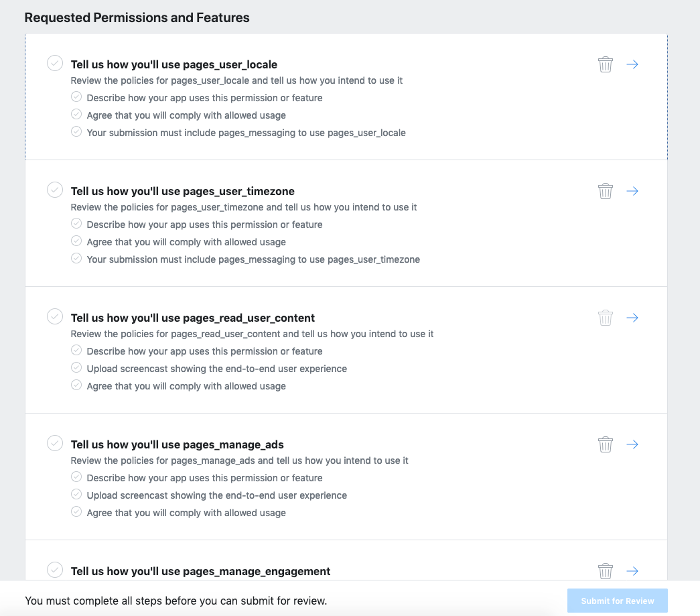Click the pages_read_user_content status check circle
The image size is (700, 616).
pos(55,316)
